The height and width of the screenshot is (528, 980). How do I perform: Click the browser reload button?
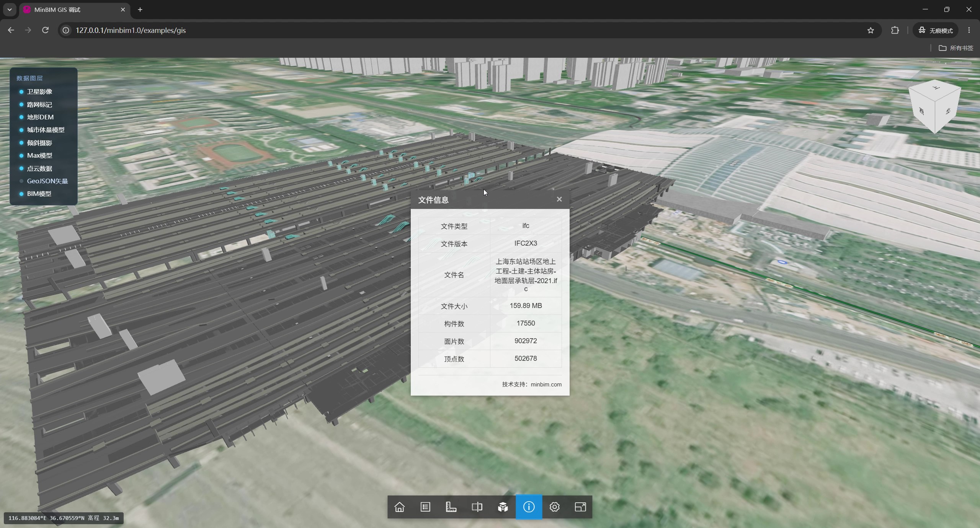coord(45,30)
